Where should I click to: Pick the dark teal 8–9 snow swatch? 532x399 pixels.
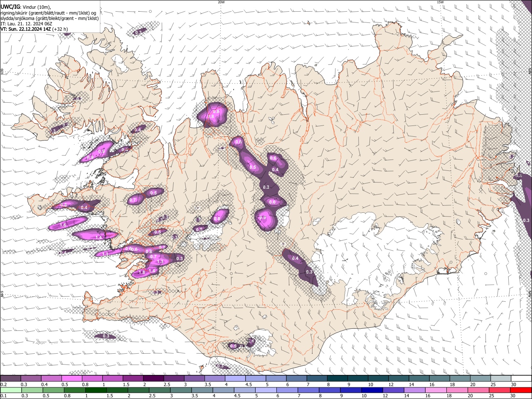click(337, 379)
